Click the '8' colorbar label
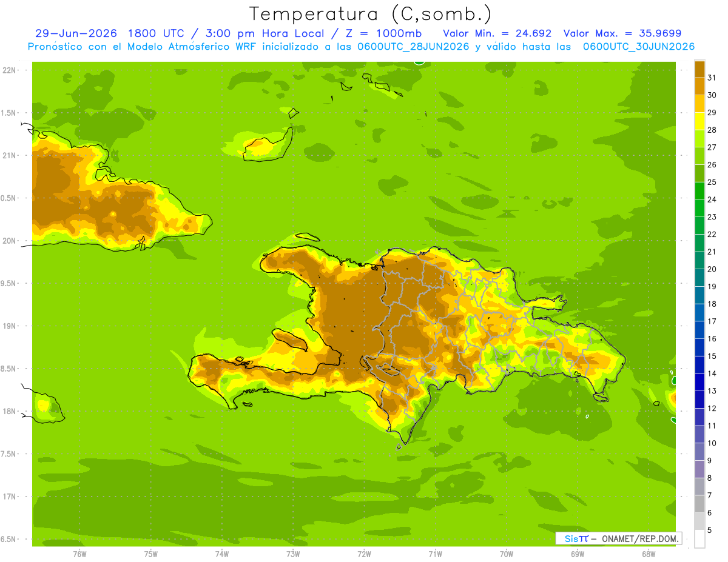 (x=710, y=478)
